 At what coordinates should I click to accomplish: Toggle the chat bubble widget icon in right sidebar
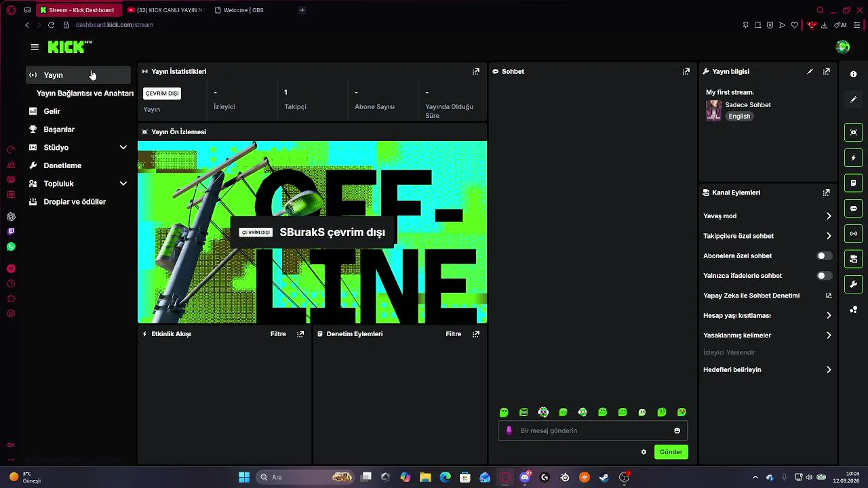click(x=854, y=208)
